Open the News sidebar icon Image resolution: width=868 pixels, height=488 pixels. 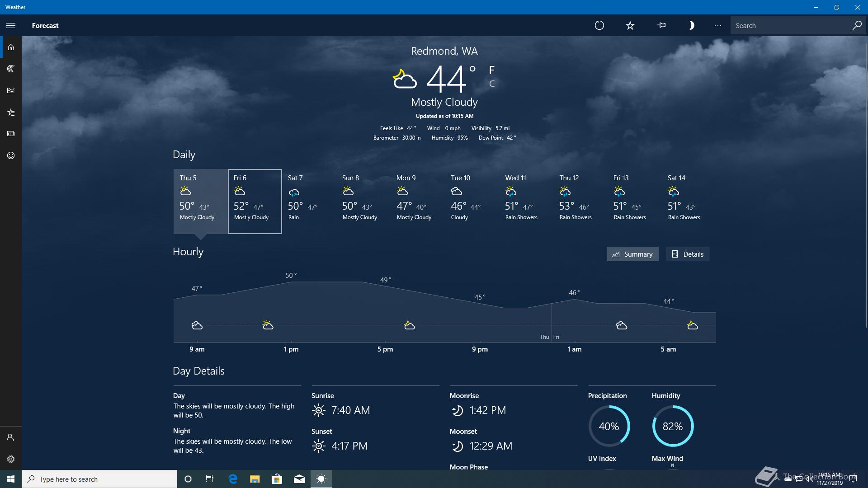click(11, 134)
